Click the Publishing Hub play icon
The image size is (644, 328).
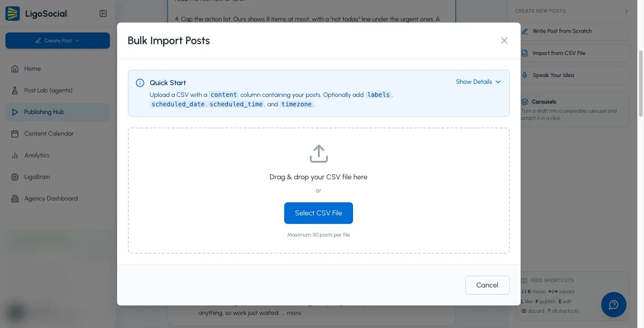coord(15,112)
